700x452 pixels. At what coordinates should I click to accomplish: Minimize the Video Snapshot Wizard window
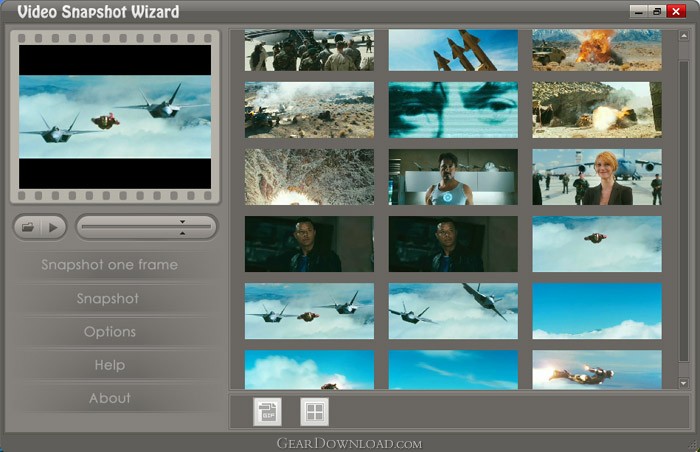point(638,12)
